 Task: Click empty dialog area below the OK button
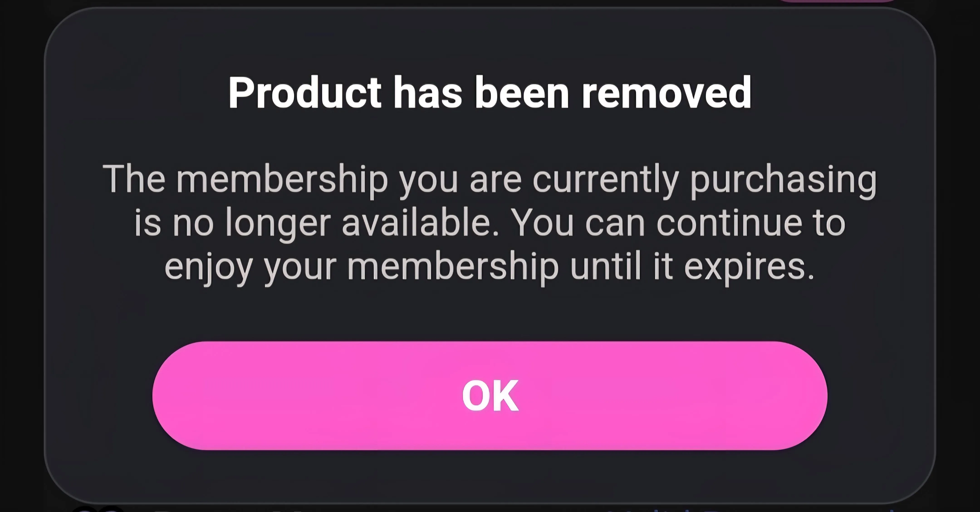point(490,476)
